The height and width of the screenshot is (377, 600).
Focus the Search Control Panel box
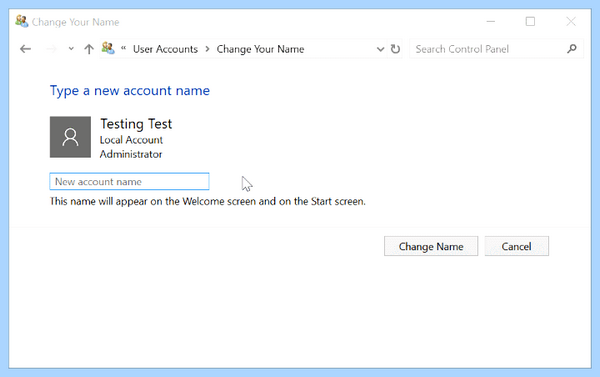496,49
